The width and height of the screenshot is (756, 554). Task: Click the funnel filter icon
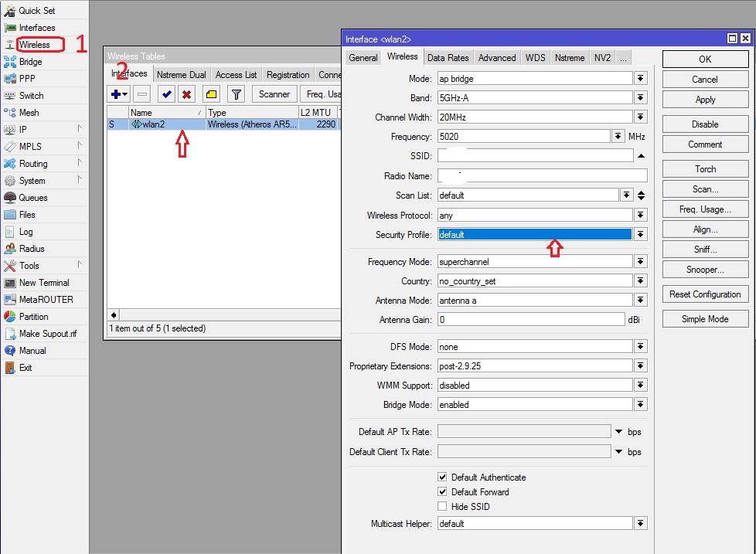(237, 94)
